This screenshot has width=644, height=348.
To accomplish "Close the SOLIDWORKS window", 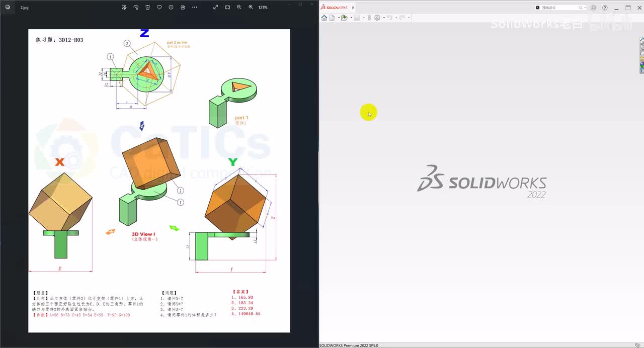I will pos(639,8).
